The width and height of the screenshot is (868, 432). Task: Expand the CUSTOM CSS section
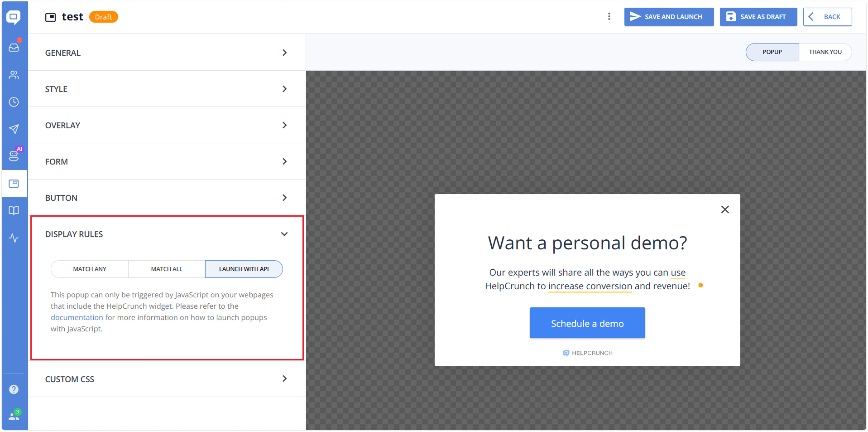(167, 379)
